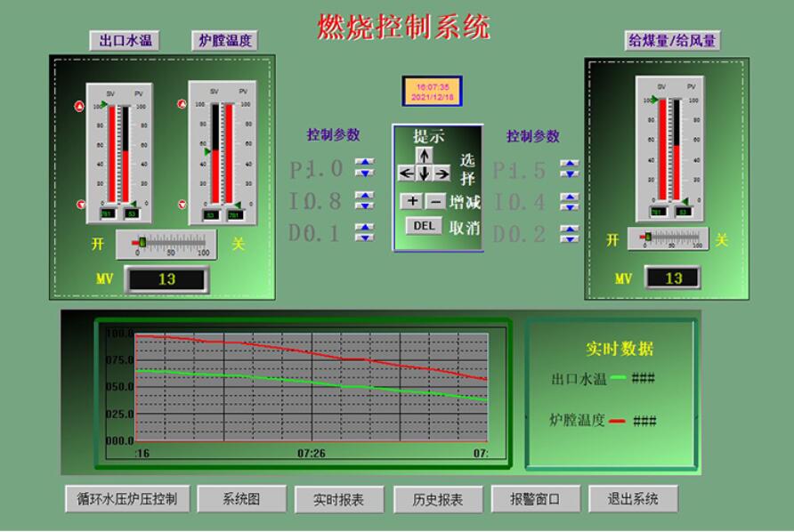The height and width of the screenshot is (532, 794).
Task: Click the lower red alarm icon beside 炉膛温度 gauge
Action: [x=182, y=205]
